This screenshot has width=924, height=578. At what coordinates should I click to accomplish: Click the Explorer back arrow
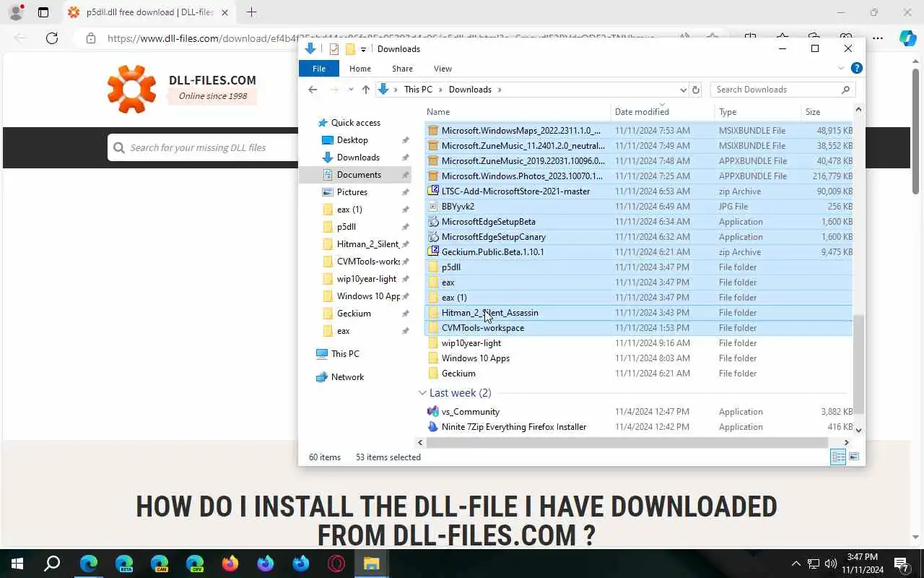[313, 90]
